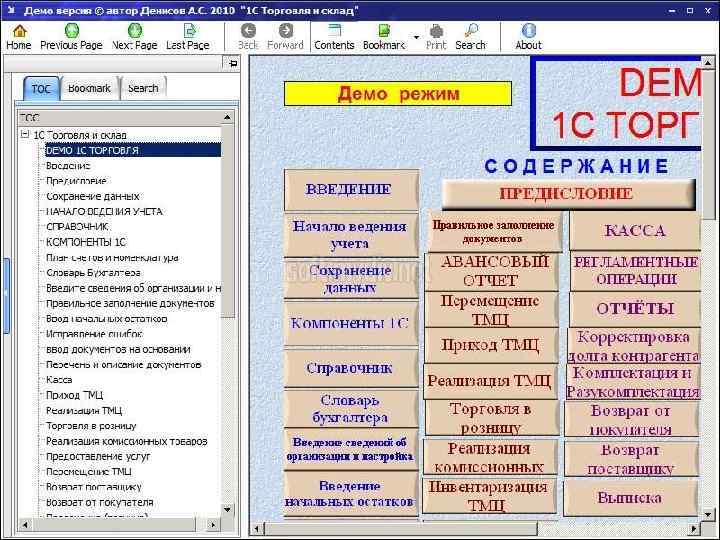Open Словарь бухгалтера content button
The height and width of the screenshot is (540, 720).
(x=351, y=409)
